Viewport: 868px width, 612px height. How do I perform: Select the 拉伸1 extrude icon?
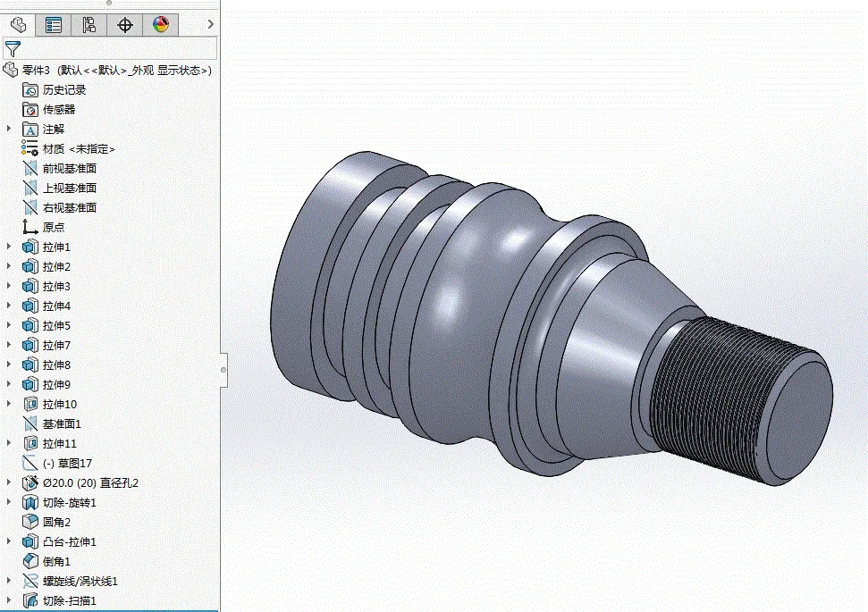29,247
